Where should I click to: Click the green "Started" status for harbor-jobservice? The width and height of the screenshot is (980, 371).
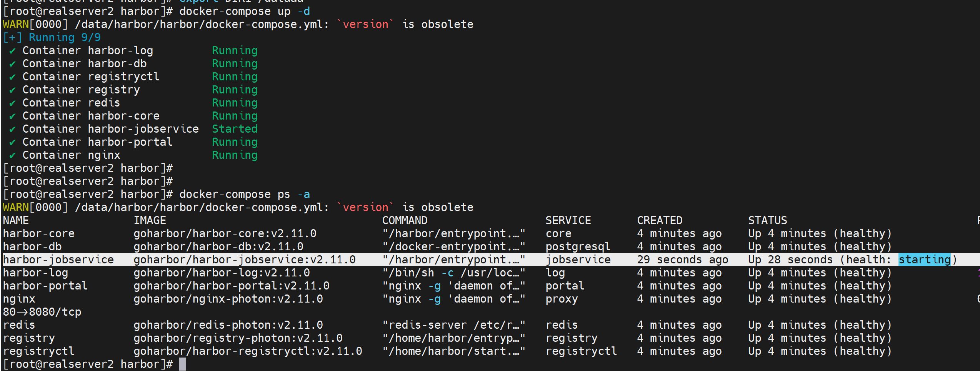point(235,129)
